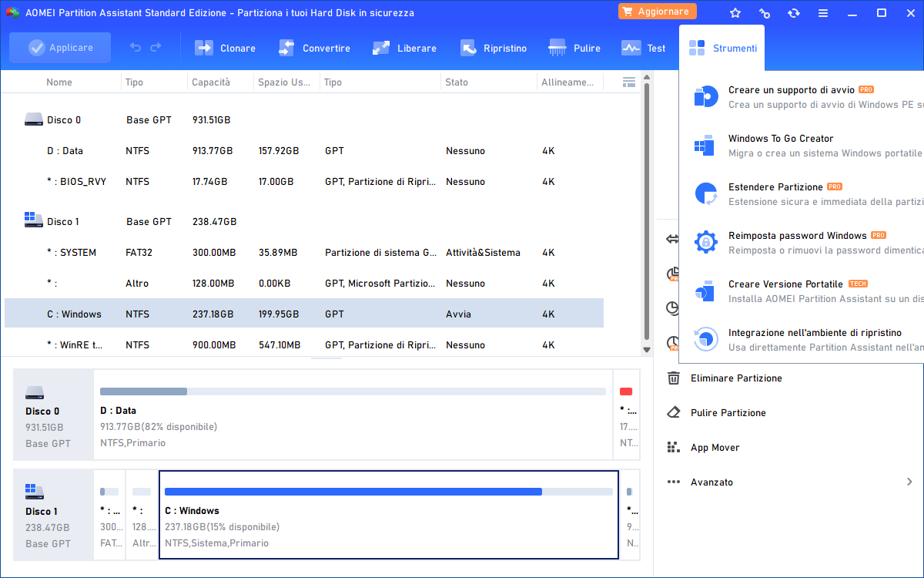Click the refresh arrows icon in title bar
924x578 pixels.
(794, 13)
